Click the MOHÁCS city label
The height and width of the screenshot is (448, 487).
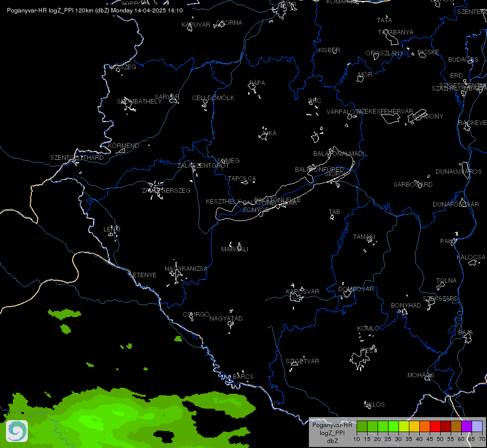[x=420, y=375]
